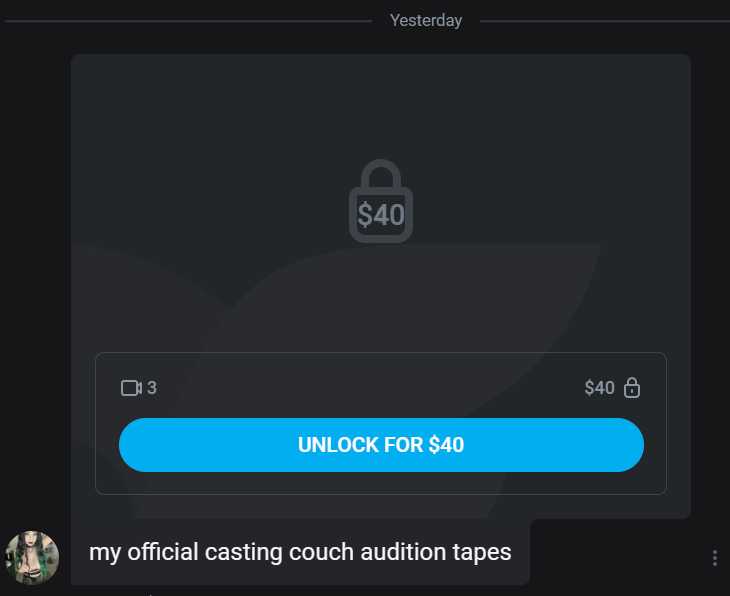Open the sender's profile avatar
The height and width of the screenshot is (596, 730).
click(32, 557)
